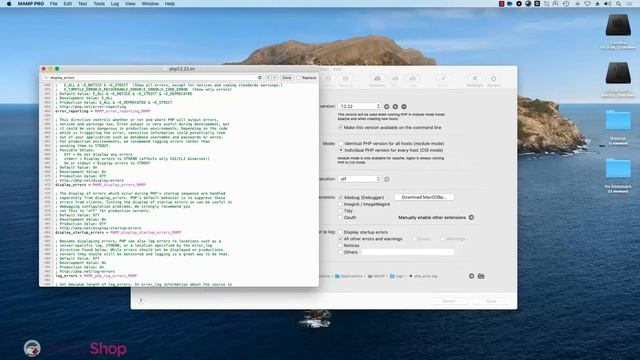Click the log_errors = MAMP_php_log_errors_MAMP line
This screenshot has width=640, height=360.
[96, 276]
